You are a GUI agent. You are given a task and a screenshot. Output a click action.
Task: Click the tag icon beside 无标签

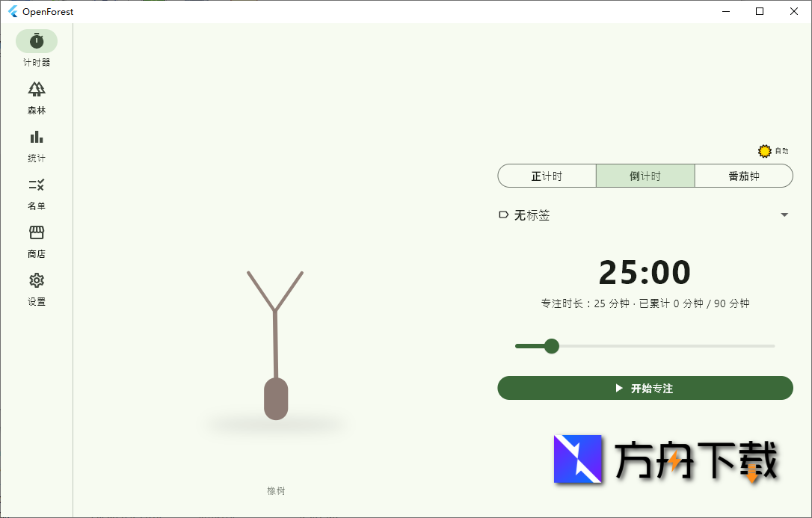coord(504,215)
